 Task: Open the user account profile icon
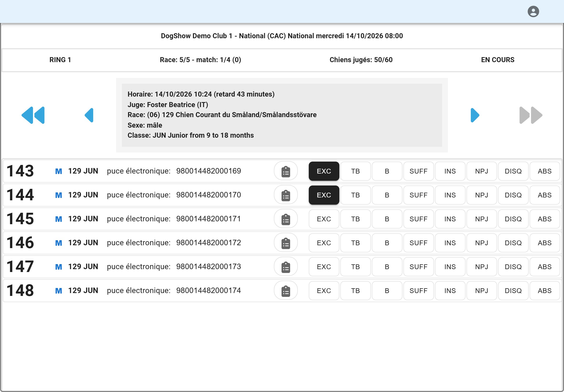(533, 11)
